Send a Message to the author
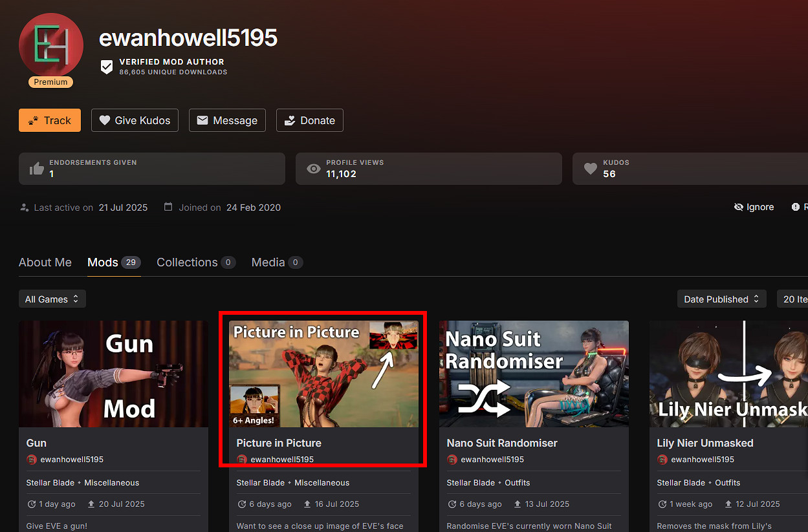 (227, 120)
